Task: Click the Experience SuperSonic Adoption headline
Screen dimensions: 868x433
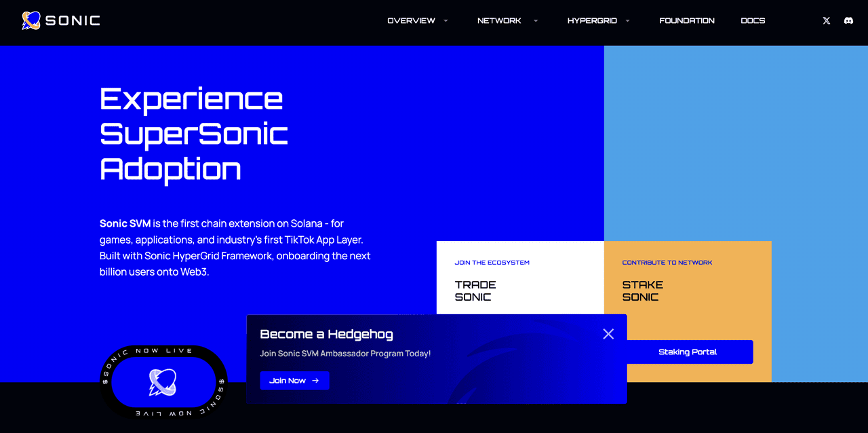Action: click(x=194, y=134)
